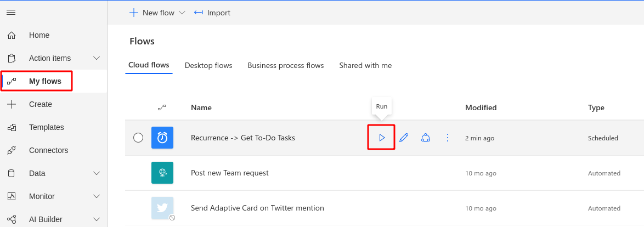Open Send Adaptive Card on Twitter mention

click(257, 208)
